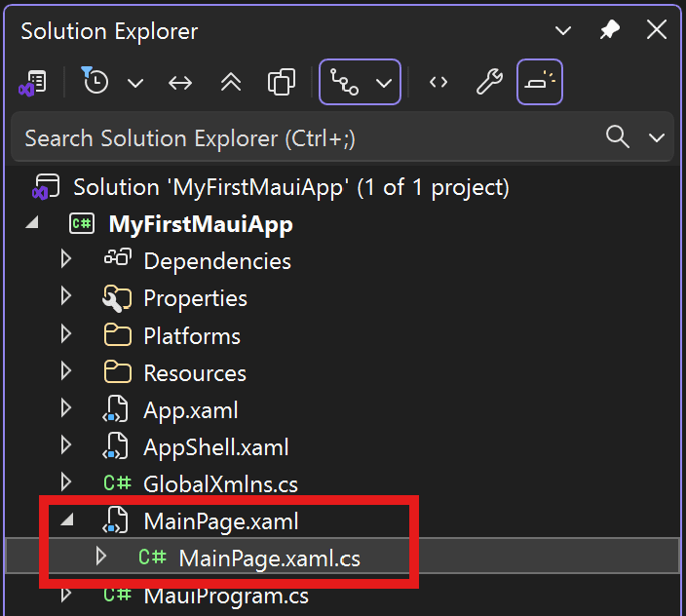Expand the MainPage.xaml.cs node
Screen dimensions: 686x616
pos(101,557)
